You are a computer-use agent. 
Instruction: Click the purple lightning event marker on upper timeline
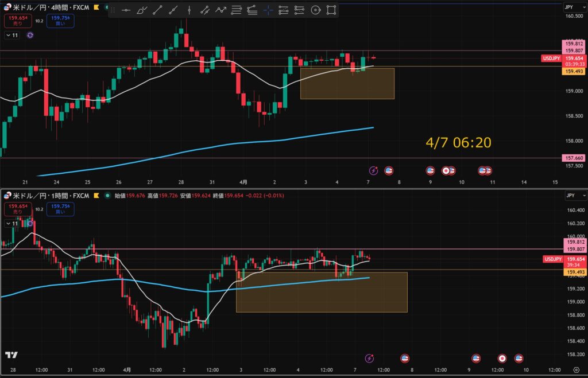point(374,170)
